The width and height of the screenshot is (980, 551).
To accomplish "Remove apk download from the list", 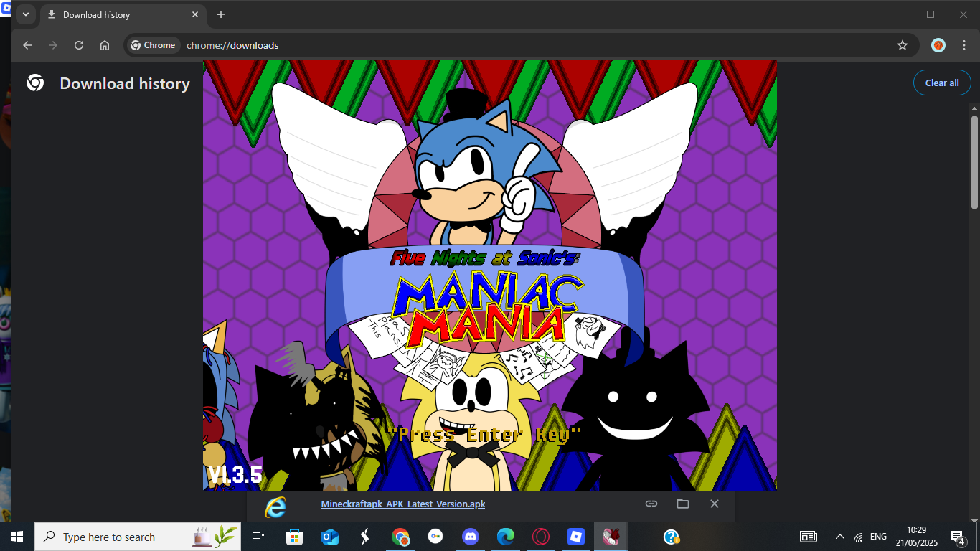I will pos(715,504).
